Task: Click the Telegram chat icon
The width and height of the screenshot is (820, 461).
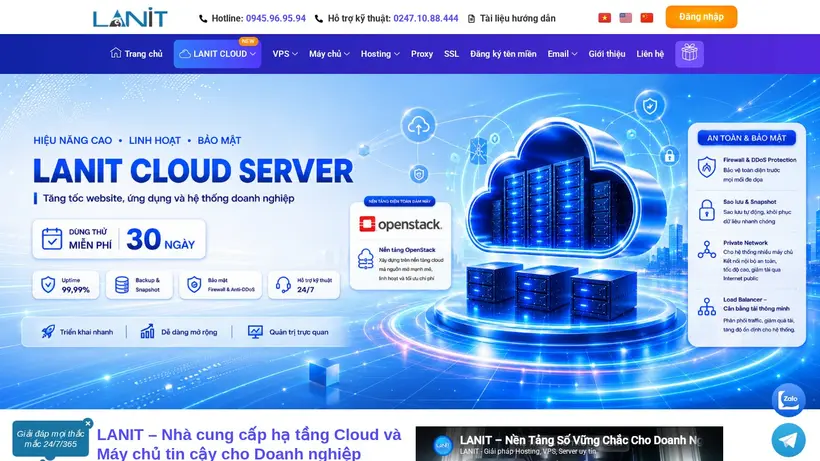Action: click(x=788, y=440)
